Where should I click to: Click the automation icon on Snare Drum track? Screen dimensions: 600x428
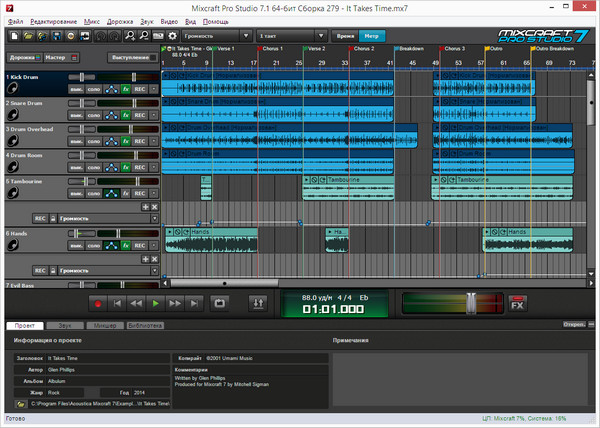112,116
